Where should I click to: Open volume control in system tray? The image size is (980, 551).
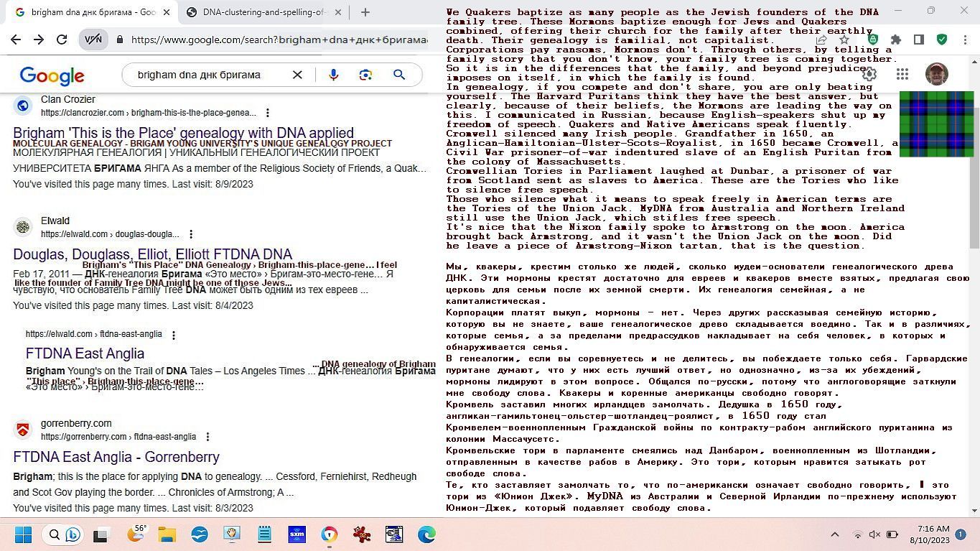(874, 534)
